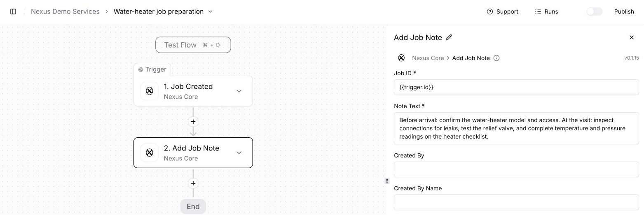Close the Add Job Note panel

632,37
